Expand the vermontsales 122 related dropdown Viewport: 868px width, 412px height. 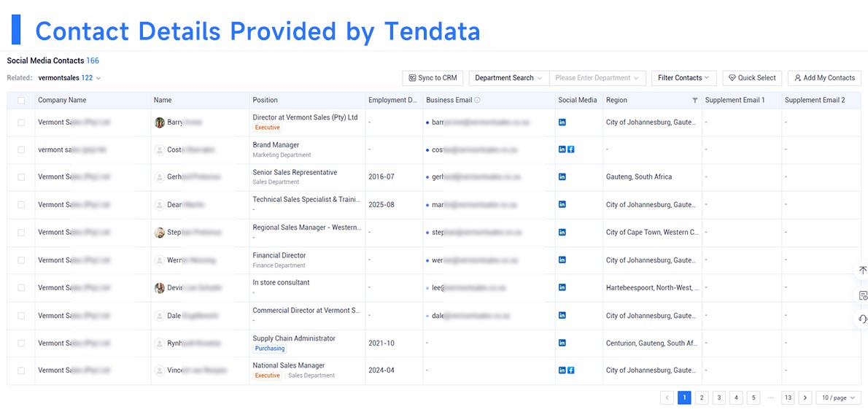(70, 78)
